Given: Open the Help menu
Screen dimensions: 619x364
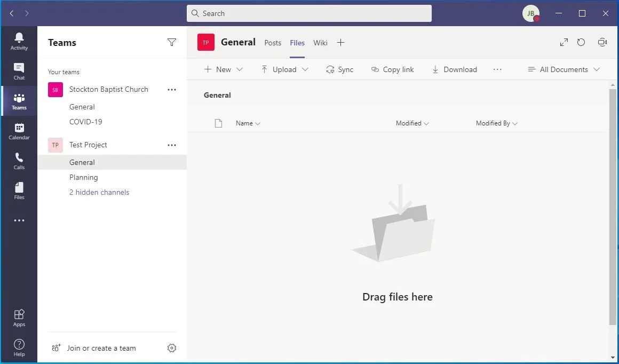Looking at the screenshot, I should point(19,348).
